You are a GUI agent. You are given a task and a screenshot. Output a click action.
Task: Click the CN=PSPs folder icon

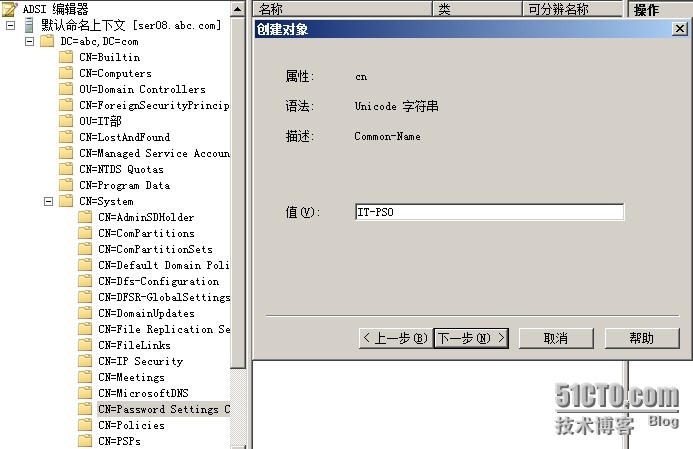tap(85, 441)
